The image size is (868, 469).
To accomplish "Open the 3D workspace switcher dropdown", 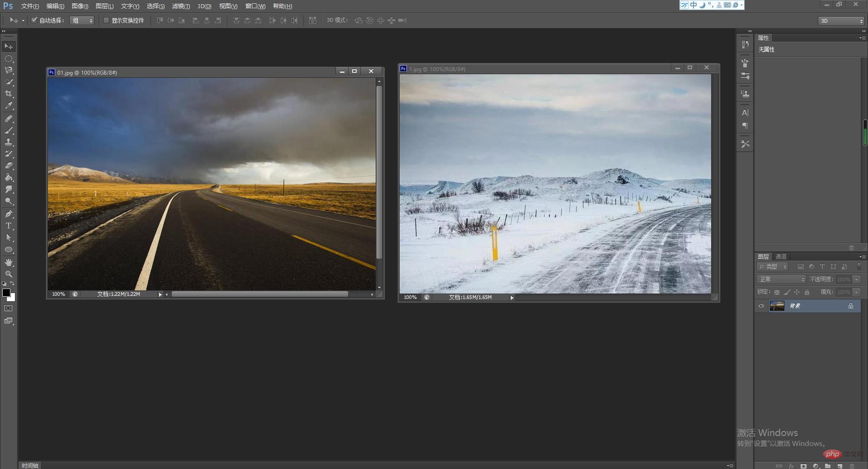I will click(x=841, y=21).
